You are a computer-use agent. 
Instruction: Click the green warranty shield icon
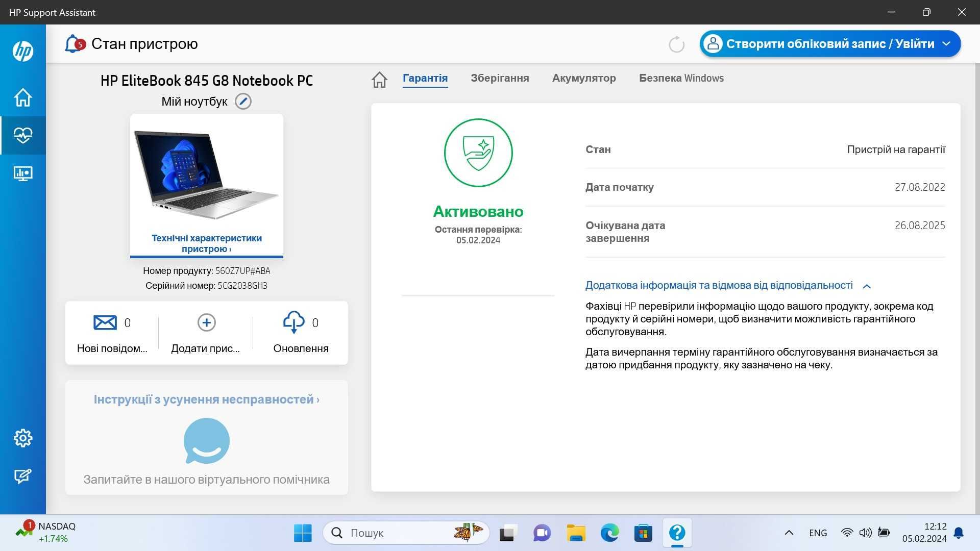(478, 153)
